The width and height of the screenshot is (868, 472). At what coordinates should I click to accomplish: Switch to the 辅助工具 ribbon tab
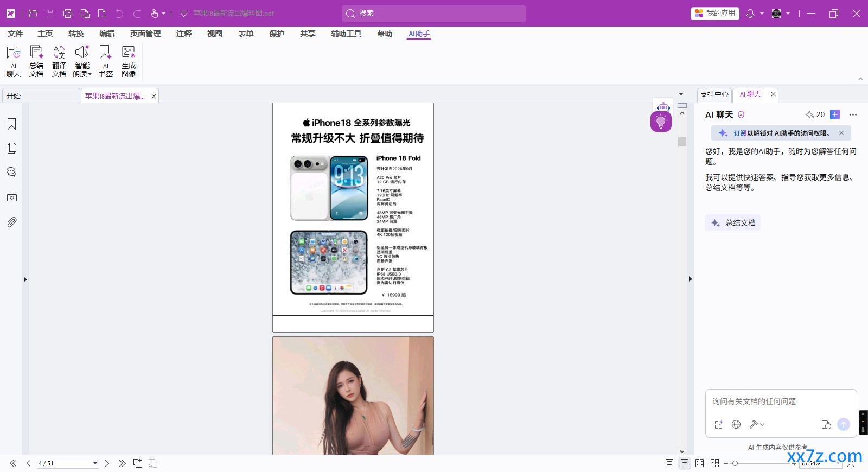tap(346, 34)
